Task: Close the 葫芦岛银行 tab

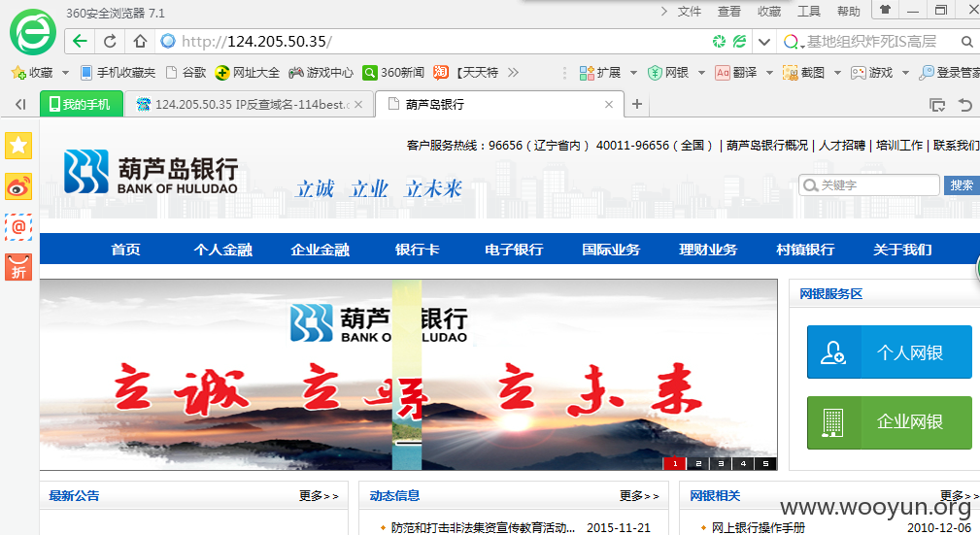Action: point(609,104)
